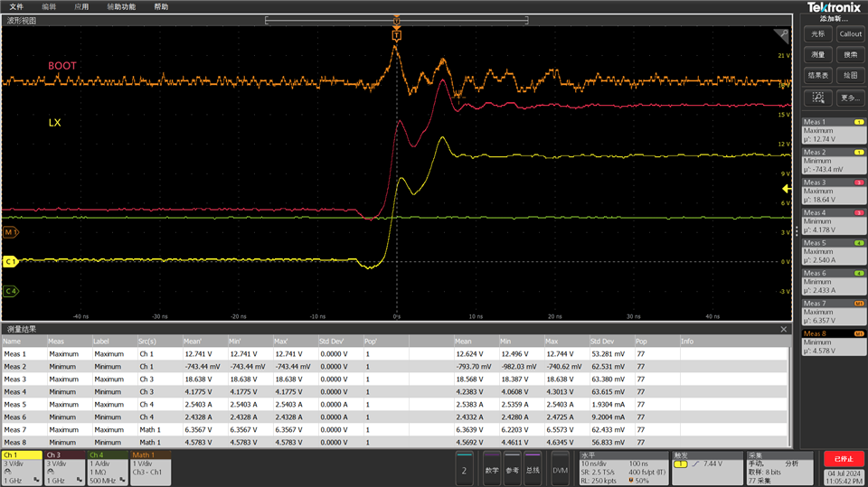Click the Ch 4 bandwidth limit icon
This screenshot has width=868, height=487.
(x=122, y=480)
